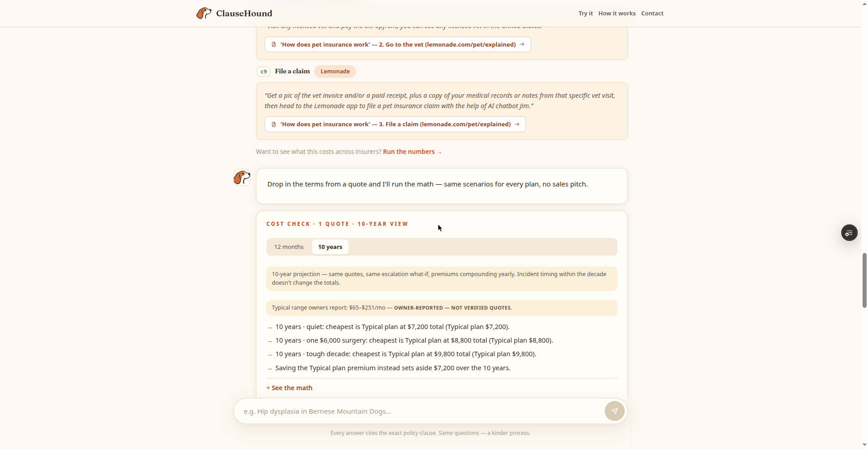The height and width of the screenshot is (449, 868).
Task: Open citation '3. File a claim' source
Action: click(395, 124)
